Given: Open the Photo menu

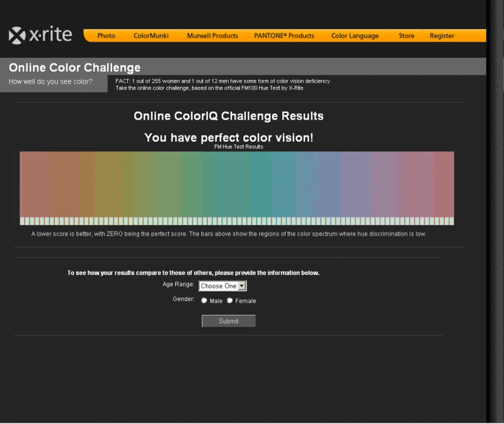Looking at the screenshot, I should point(105,36).
